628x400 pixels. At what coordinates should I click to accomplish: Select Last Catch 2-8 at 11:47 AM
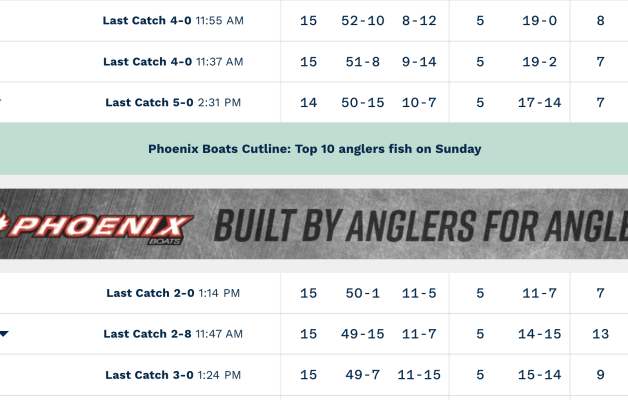click(x=172, y=334)
